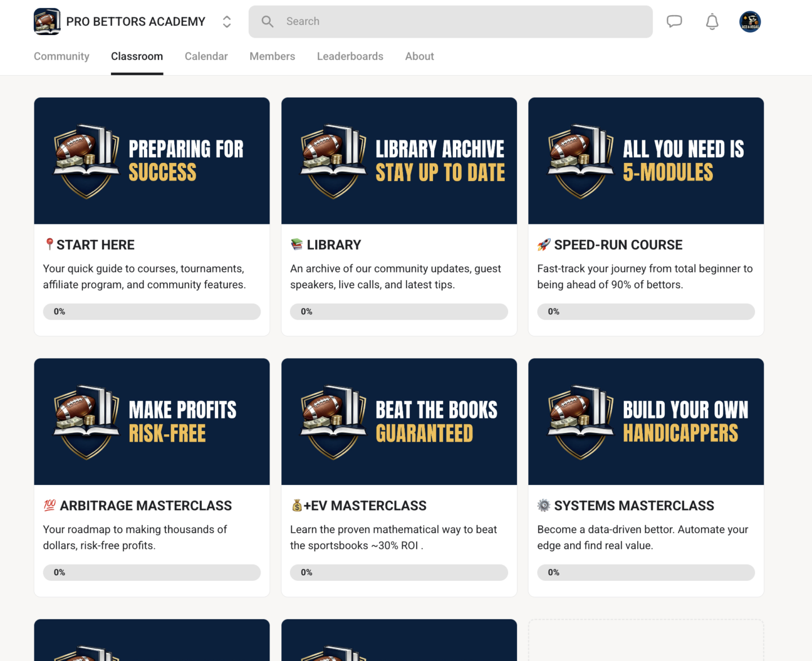Click the rocket emoji beside SPEED-RUN COURSE
This screenshot has height=661, width=812.
coord(544,244)
